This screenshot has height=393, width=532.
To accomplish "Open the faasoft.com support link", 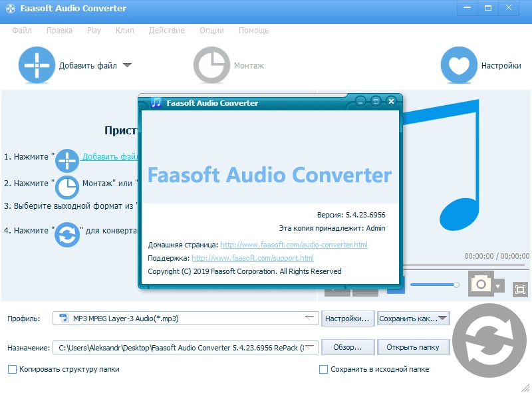I will point(253,258).
